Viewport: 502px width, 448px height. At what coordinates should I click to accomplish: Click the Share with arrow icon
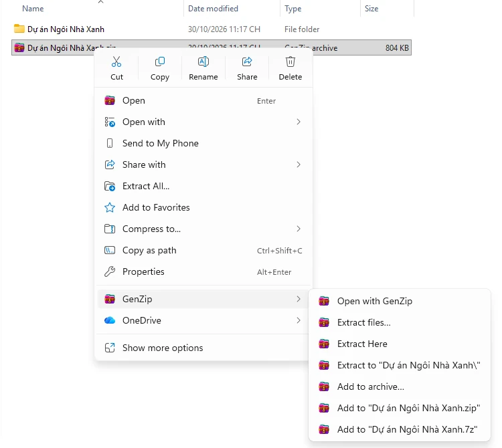tap(110, 164)
